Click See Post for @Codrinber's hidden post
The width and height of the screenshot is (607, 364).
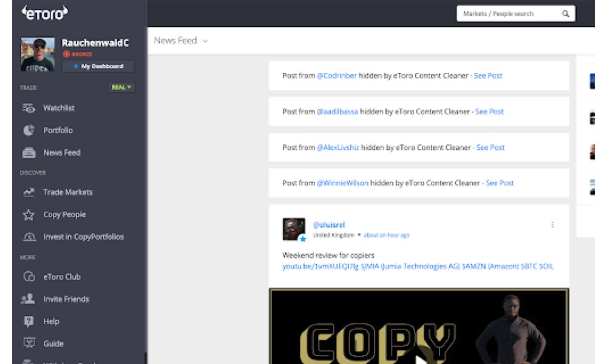coord(488,76)
